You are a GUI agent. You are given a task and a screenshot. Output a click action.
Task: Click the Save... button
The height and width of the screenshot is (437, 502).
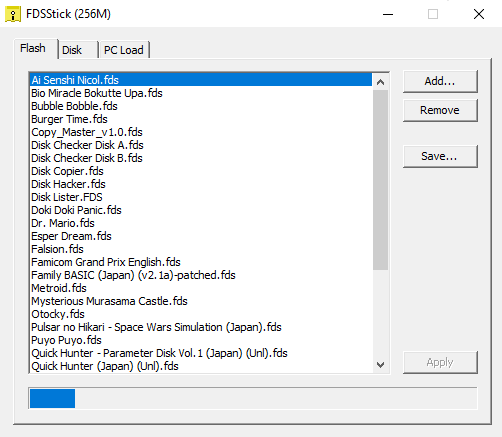click(440, 156)
